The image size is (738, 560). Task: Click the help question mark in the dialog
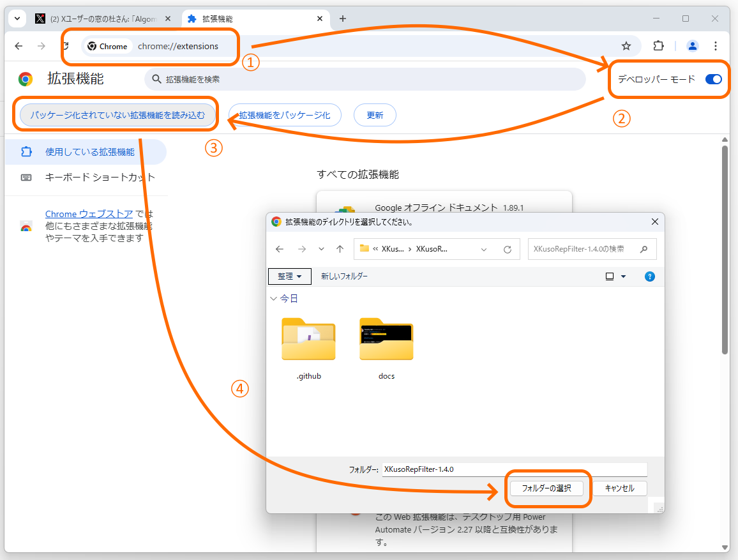pyautogui.click(x=650, y=276)
